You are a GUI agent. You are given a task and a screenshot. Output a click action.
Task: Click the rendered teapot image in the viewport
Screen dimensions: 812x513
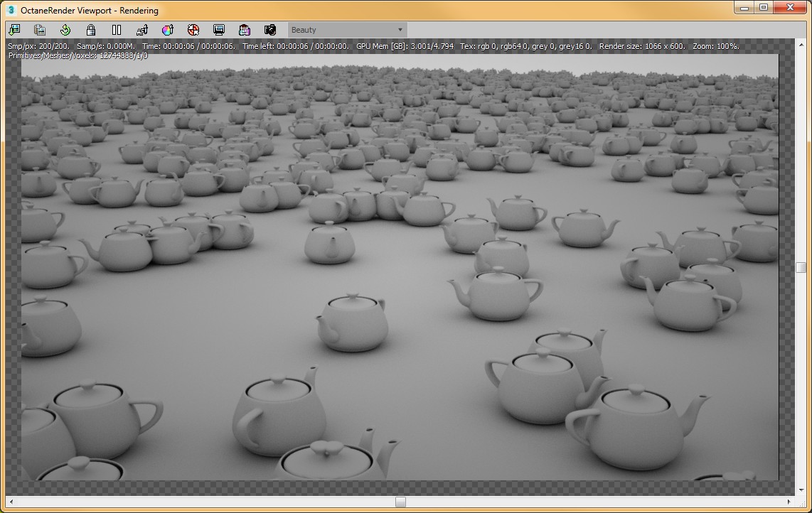[400, 267]
